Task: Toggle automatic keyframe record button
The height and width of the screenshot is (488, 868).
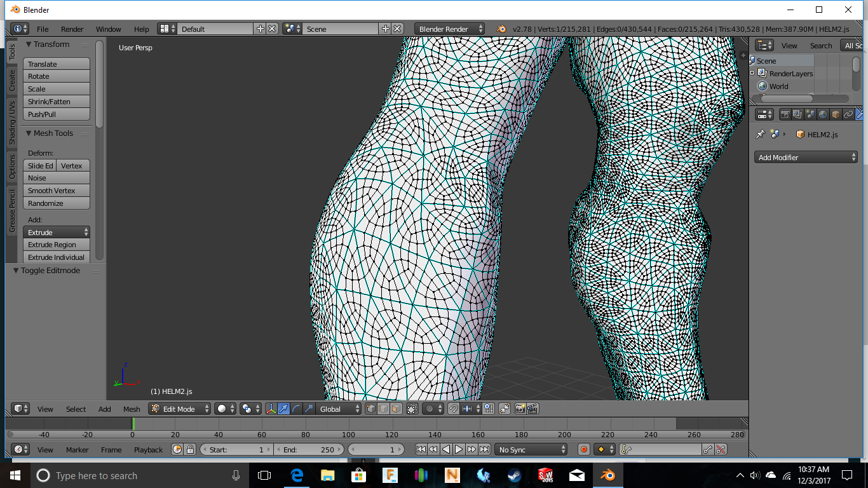Action: click(584, 449)
